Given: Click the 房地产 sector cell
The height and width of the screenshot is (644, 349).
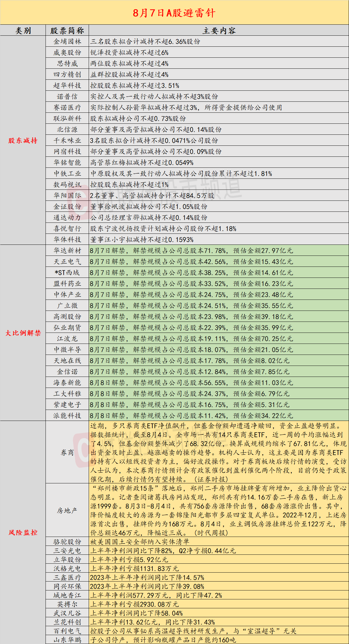Looking at the screenshot, I should (67, 511).
